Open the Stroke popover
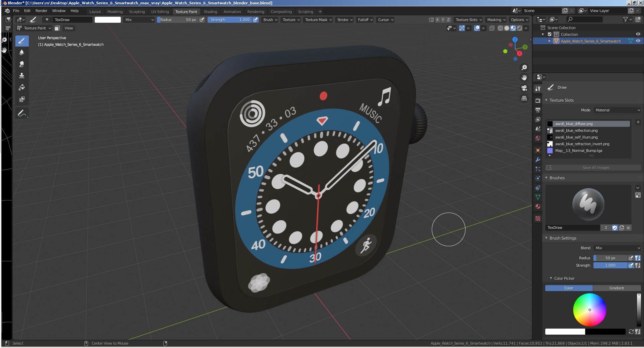 point(345,20)
